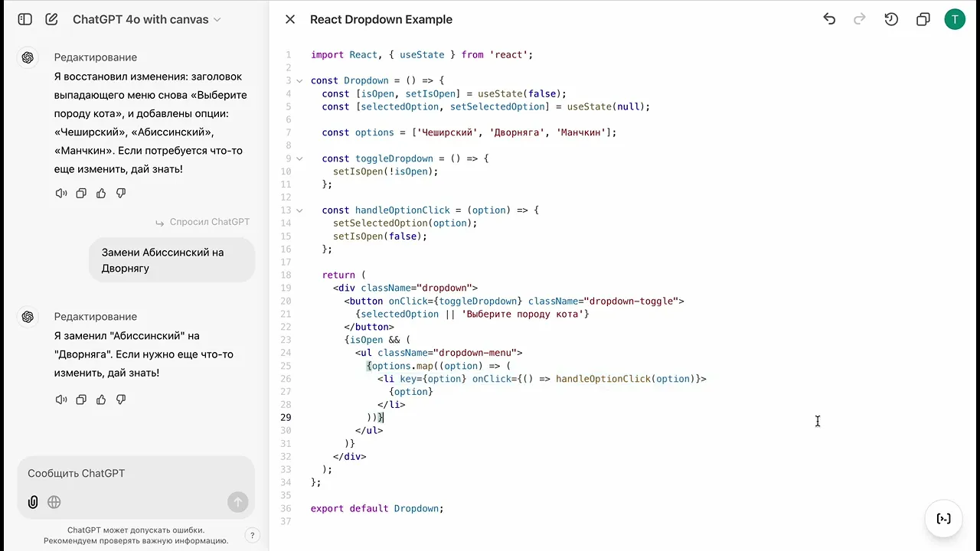Click the React Dropdown Example title
The width and height of the screenshot is (980, 551).
click(381, 19)
